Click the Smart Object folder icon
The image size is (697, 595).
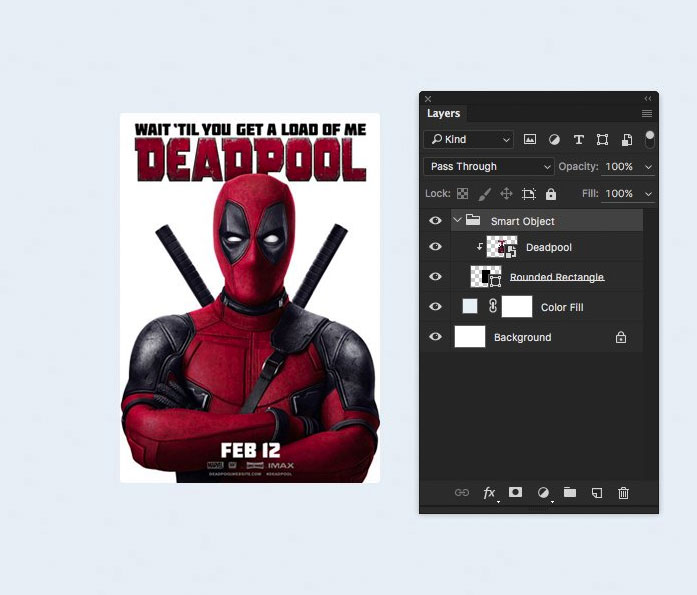(x=473, y=219)
